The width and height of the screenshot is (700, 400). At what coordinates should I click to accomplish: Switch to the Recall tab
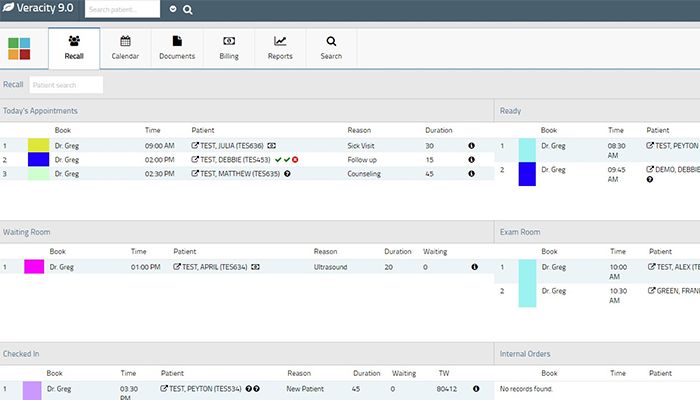tap(74, 48)
